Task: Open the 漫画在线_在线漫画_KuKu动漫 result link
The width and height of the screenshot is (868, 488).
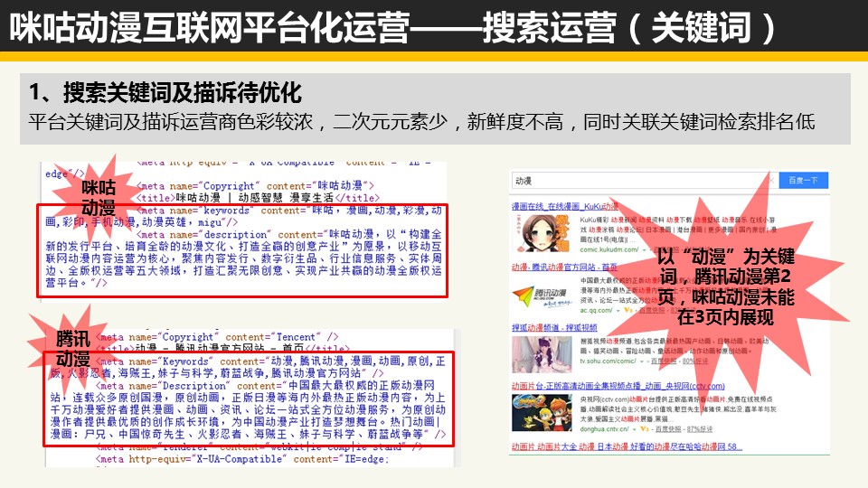Action: 564,206
